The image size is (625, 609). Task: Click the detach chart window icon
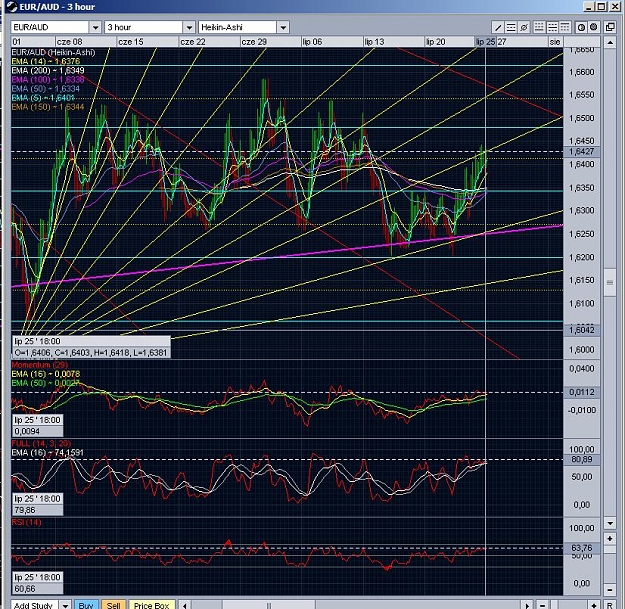tap(610, 27)
